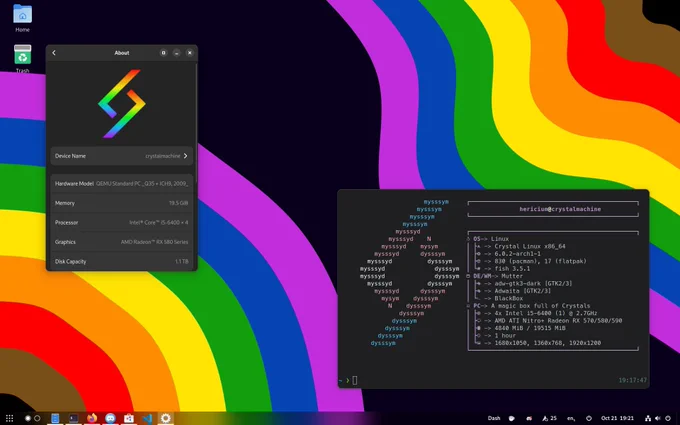This screenshot has width=680, height=425.
Task: Minimize the About window
Action: point(177,53)
